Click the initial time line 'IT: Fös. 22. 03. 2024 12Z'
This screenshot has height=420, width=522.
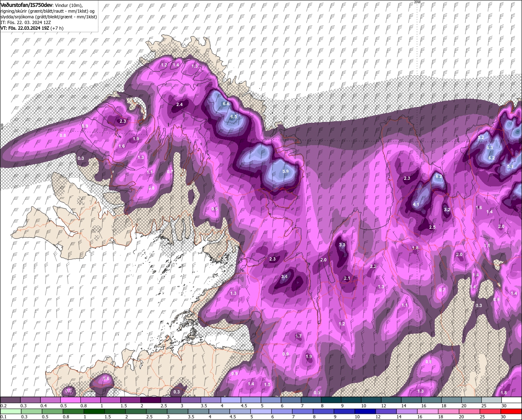tap(25, 22)
